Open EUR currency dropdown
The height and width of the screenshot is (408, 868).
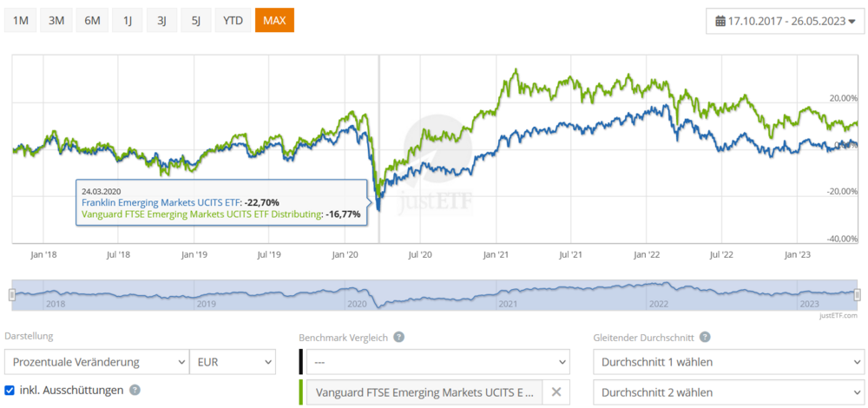point(233,363)
